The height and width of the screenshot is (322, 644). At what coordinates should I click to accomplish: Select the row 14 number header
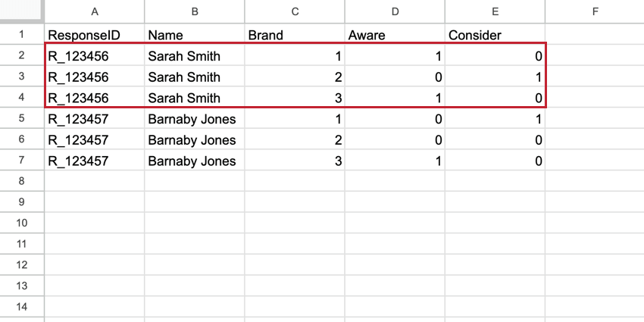pos(22,307)
